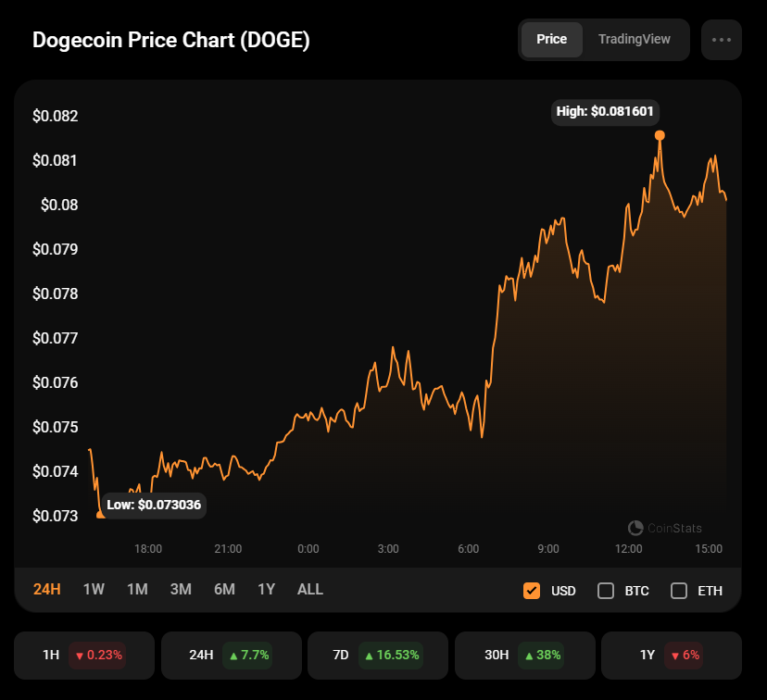Click the orange low price marker dot

pyautogui.click(x=100, y=514)
